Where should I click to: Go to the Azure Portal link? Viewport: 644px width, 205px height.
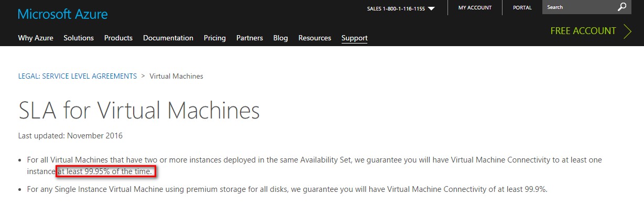coord(522,8)
